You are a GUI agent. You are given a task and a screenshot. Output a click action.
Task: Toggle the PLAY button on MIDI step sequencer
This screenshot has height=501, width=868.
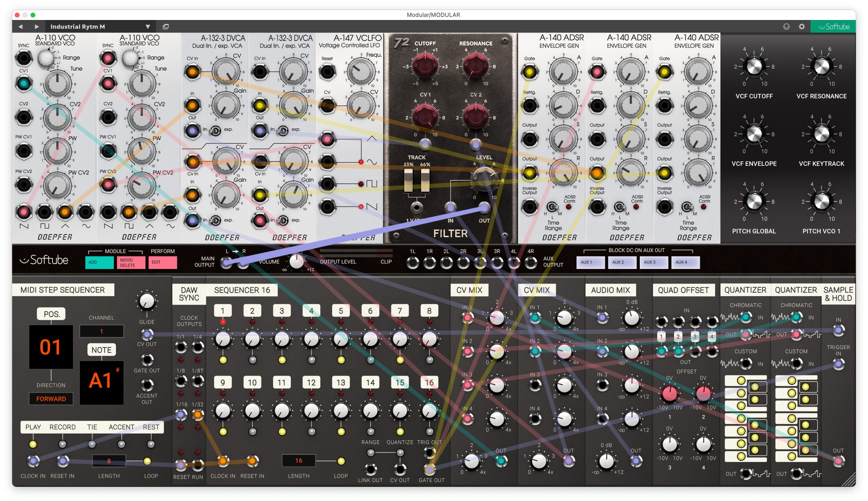(33, 444)
